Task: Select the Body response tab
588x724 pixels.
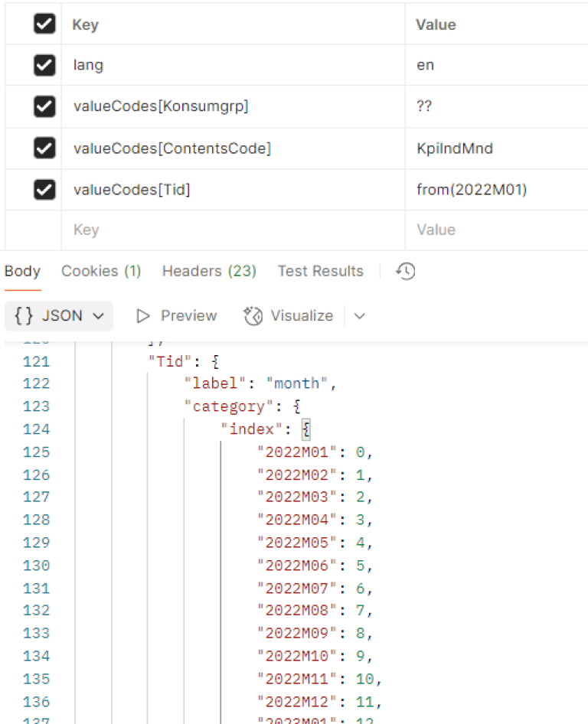Action: click(22, 271)
